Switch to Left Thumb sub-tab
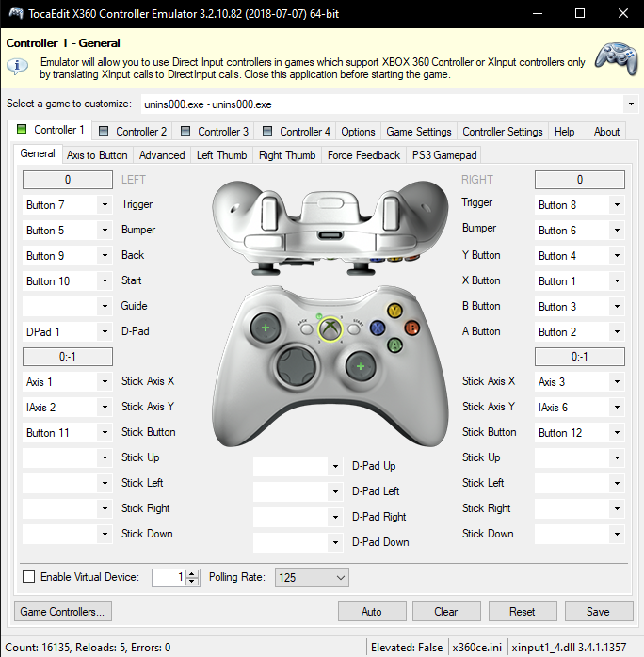 coord(221,155)
